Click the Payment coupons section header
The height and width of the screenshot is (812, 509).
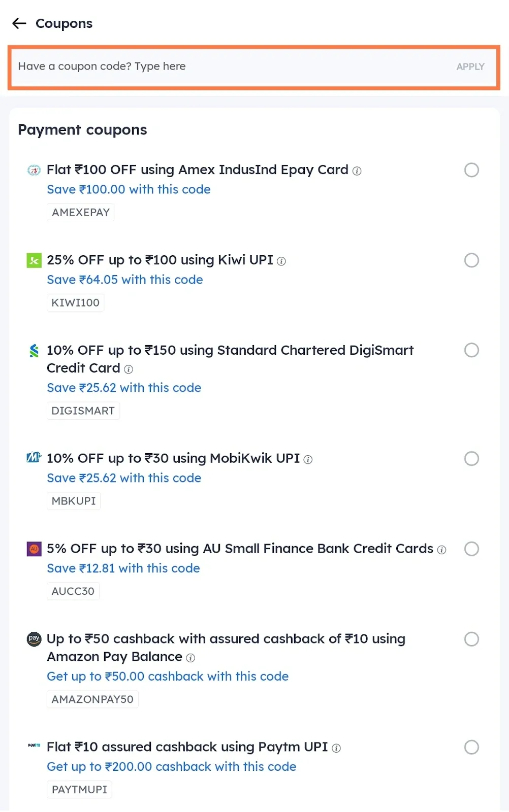[x=82, y=130]
